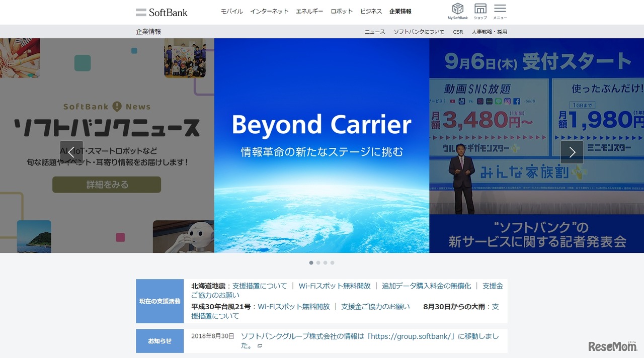Image resolution: width=644 pixels, height=358 pixels.
Task: Open the hamburger menu (メニュー) icon
Action: (500, 11)
